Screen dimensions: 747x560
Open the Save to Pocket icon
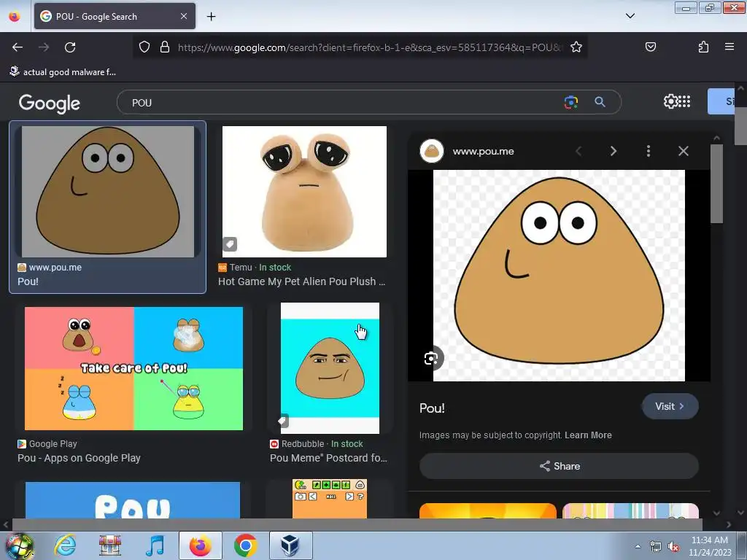[x=650, y=47]
